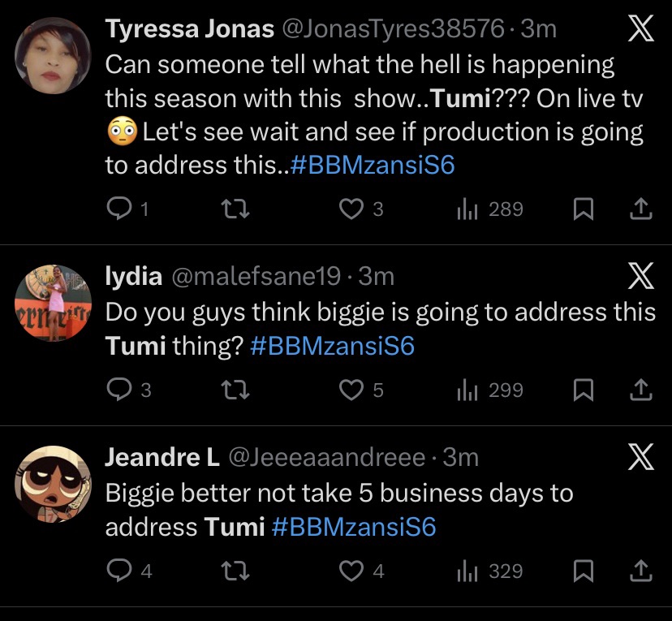672x621 pixels.
Task: Open Grok icon on lydia's tweet
Action: [x=641, y=278]
